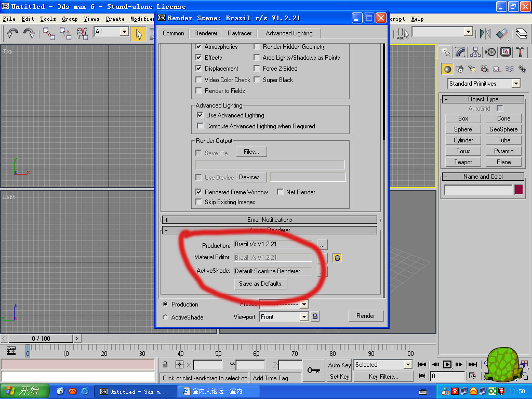
Task: Open the Create menu
Action: point(115,19)
